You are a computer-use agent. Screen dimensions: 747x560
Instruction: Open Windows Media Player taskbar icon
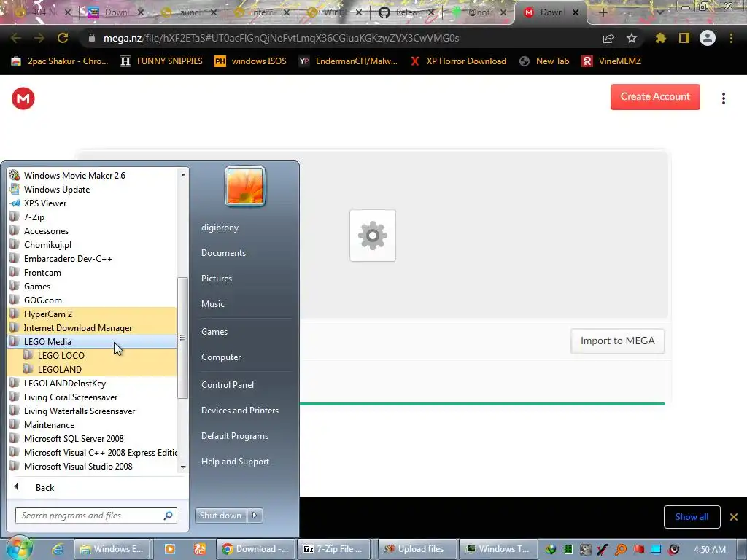click(169, 549)
